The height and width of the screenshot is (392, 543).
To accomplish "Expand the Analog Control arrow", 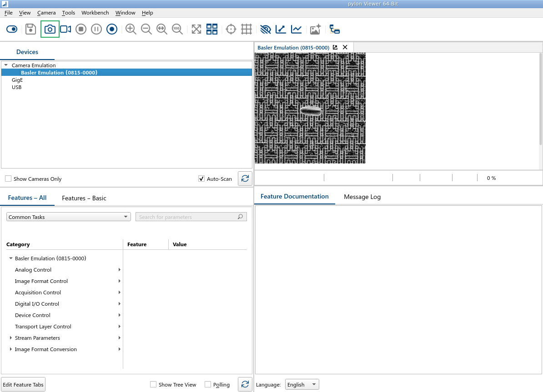I will tap(119, 269).
